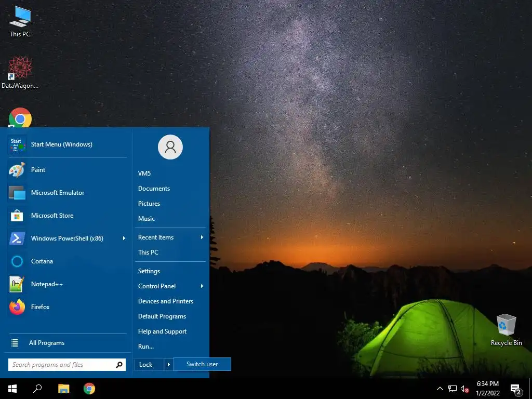This screenshot has width=532, height=399.
Task: Click the network tray icon
Action: [453, 389]
